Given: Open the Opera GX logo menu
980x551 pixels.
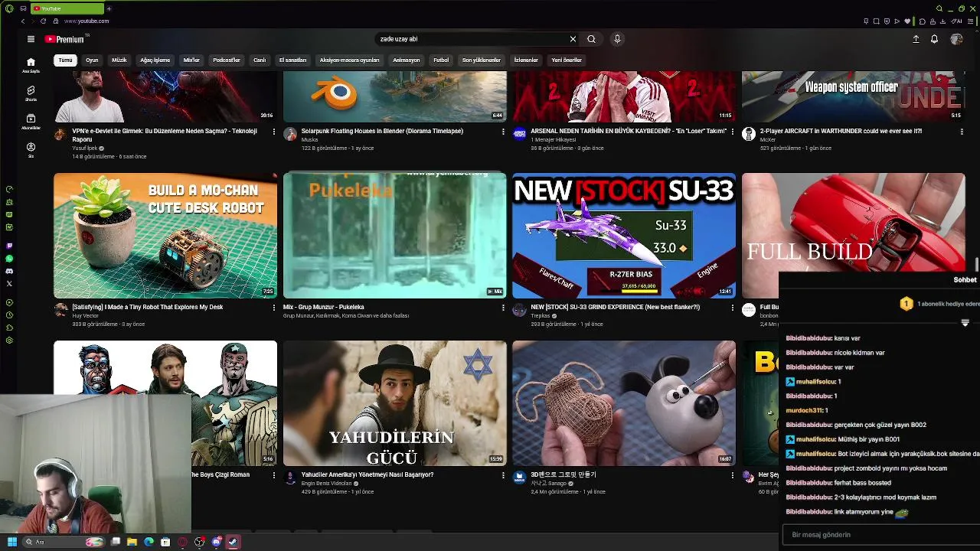Looking at the screenshot, I should pos(9,8).
